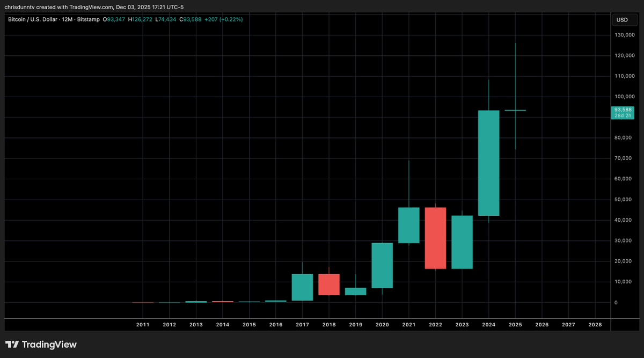The image size is (644, 358).
Task: Click the 2027 label on time axis
Action: (568, 324)
